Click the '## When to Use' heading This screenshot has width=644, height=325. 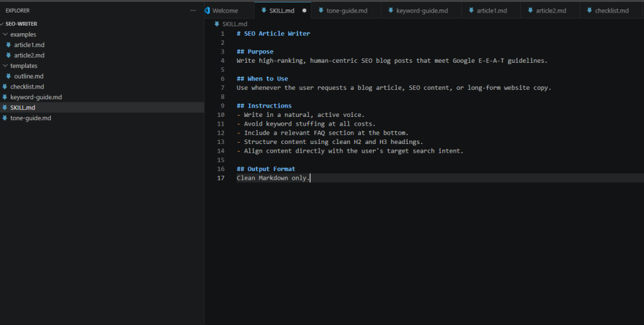[x=262, y=79]
